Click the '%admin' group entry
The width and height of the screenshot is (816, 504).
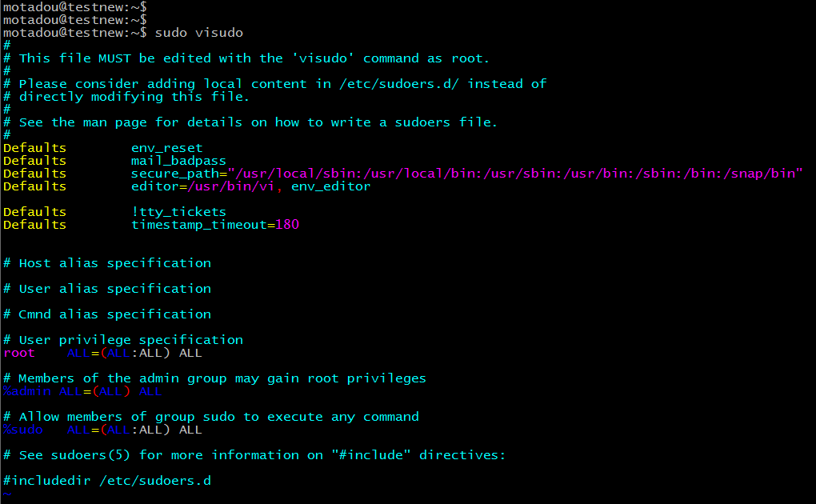[x=27, y=391]
